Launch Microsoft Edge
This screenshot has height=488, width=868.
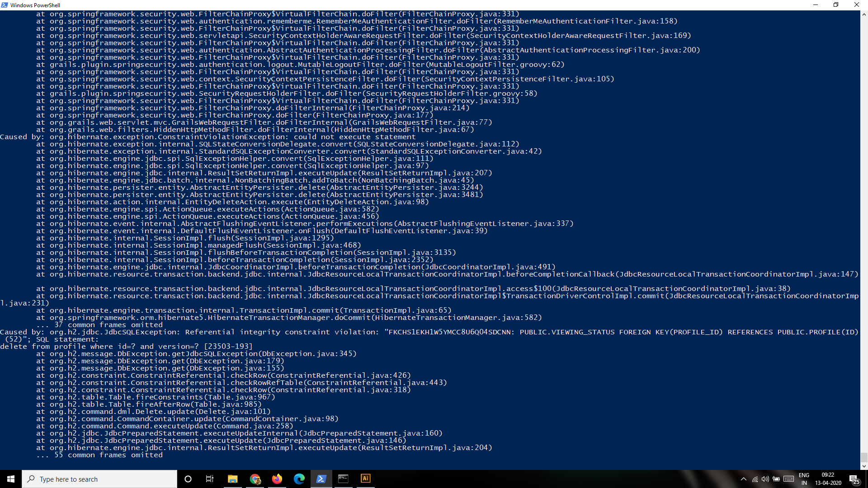click(x=299, y=479)
